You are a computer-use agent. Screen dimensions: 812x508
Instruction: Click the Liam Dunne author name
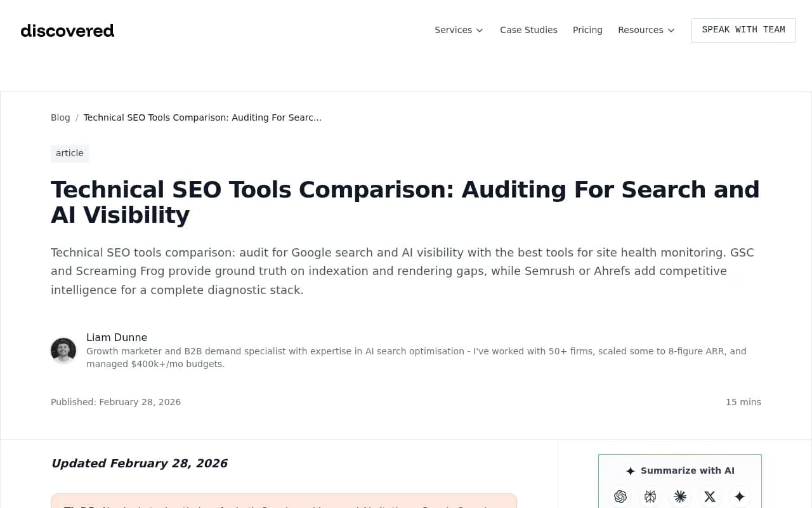pyautogui.click(x=117, y=337)
